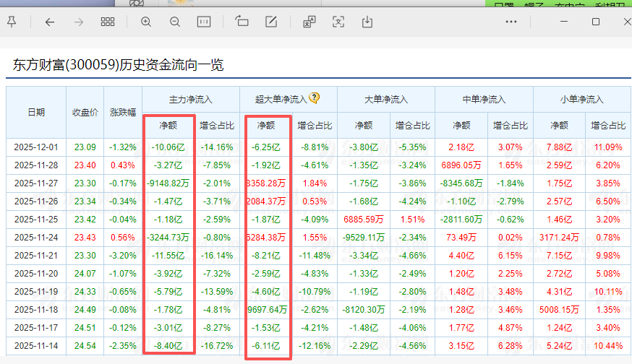Rotate the image
The image size is (632, 364).
tap(242, 22)
